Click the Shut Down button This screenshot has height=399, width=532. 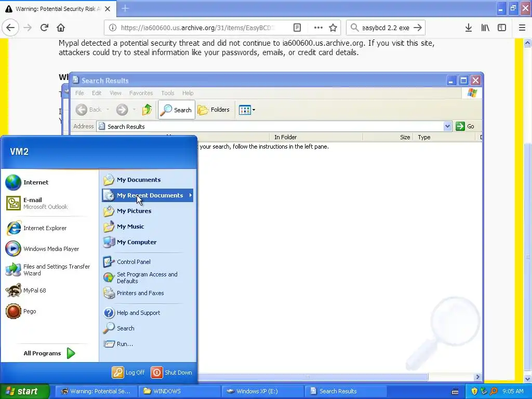coord(171,373)
